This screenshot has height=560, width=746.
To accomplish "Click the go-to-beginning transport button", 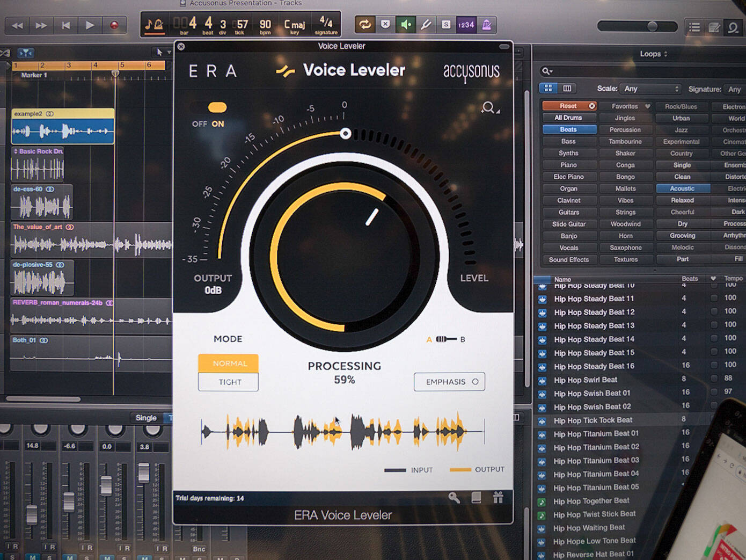I will point(65,25).
